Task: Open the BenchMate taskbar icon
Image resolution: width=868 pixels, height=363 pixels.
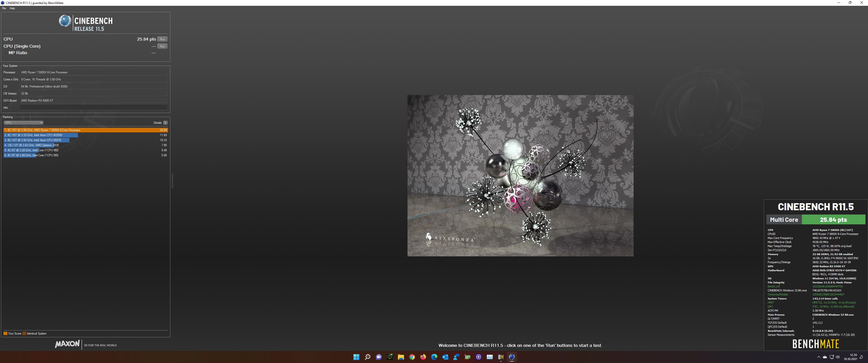Action: 501,357
